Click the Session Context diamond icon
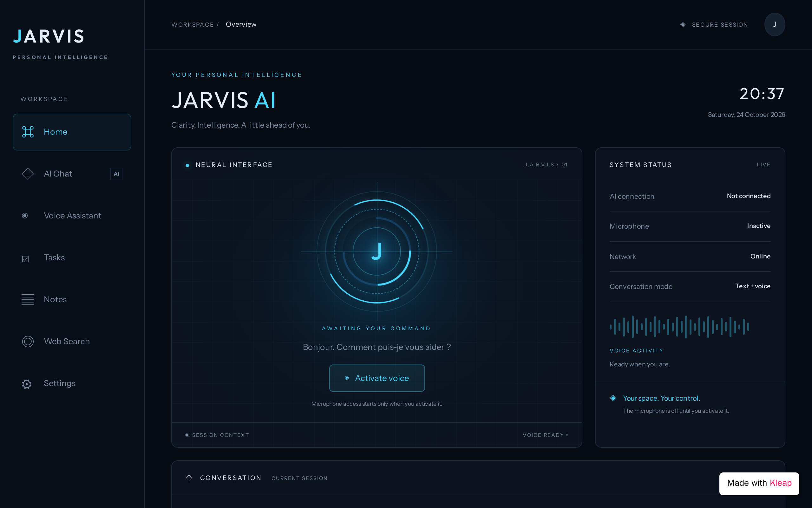812x508 pixels. point(187,435)
